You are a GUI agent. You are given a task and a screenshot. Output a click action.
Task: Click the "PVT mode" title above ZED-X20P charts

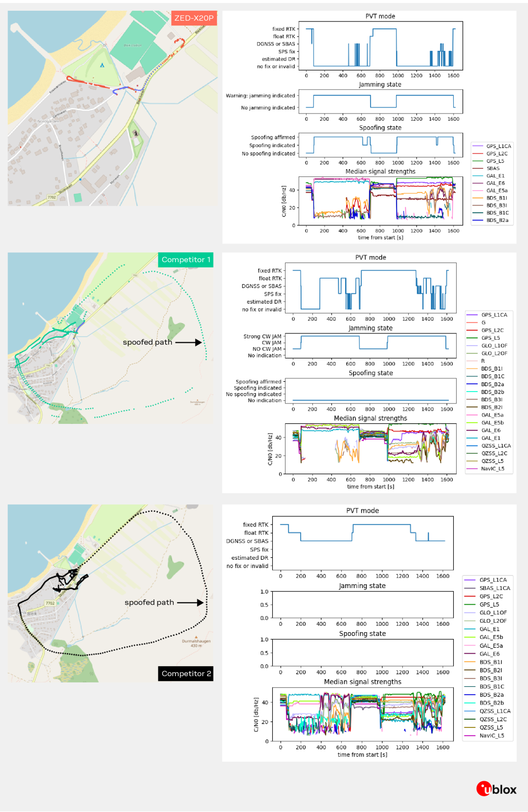point(380,16)
